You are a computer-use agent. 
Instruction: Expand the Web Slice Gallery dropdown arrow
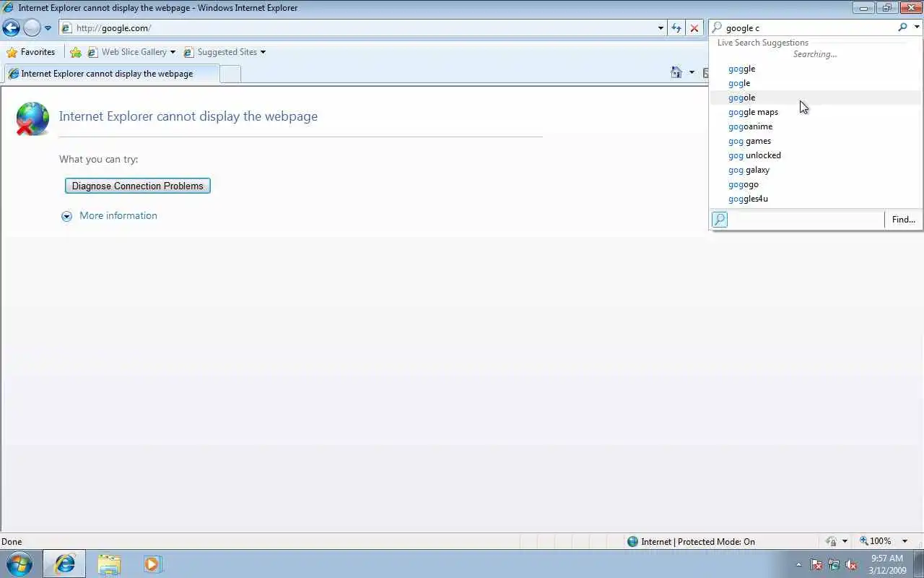coord(173,52)
